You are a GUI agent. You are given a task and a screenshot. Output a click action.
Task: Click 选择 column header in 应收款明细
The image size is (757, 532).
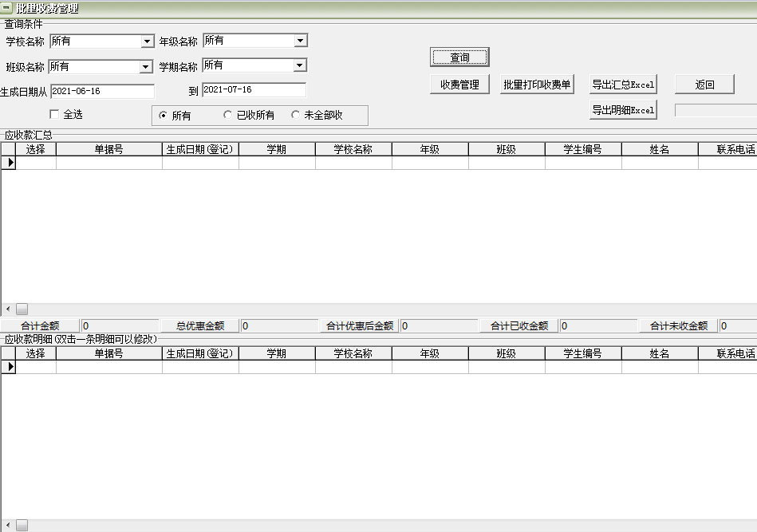[x=36, y=354]
